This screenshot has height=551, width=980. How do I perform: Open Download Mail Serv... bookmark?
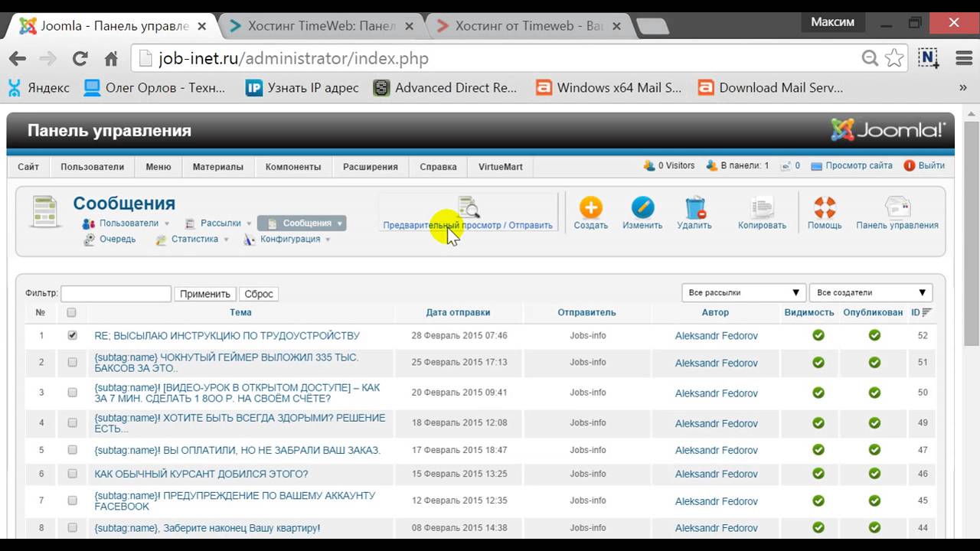[x=771, y=88]
